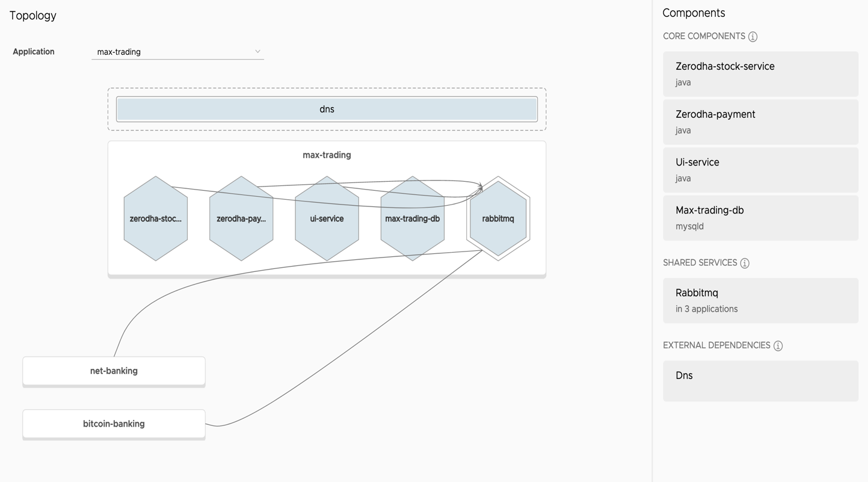Click the Topology page heading
This screenshot has width=868, height=482.
click(x=33, y=16)
